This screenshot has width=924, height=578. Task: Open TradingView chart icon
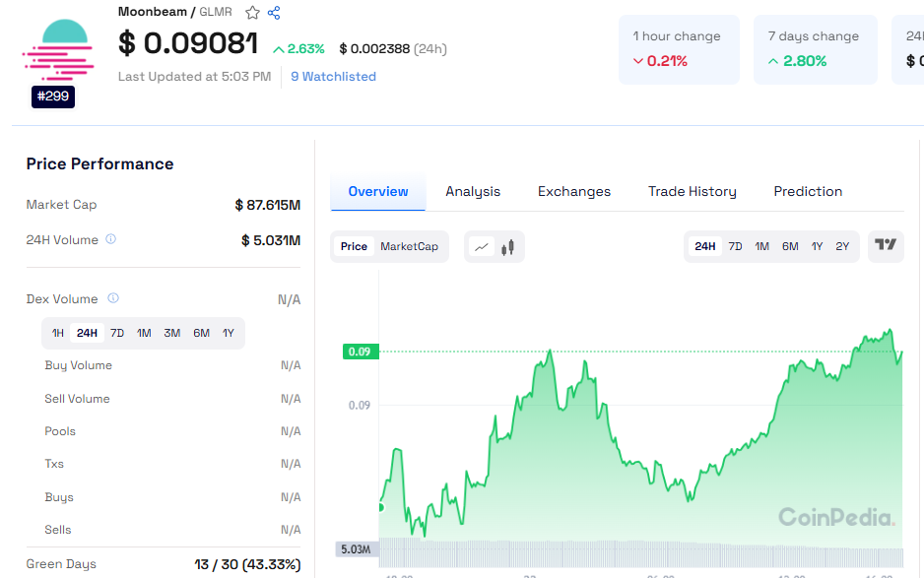[x=886, y=246]
